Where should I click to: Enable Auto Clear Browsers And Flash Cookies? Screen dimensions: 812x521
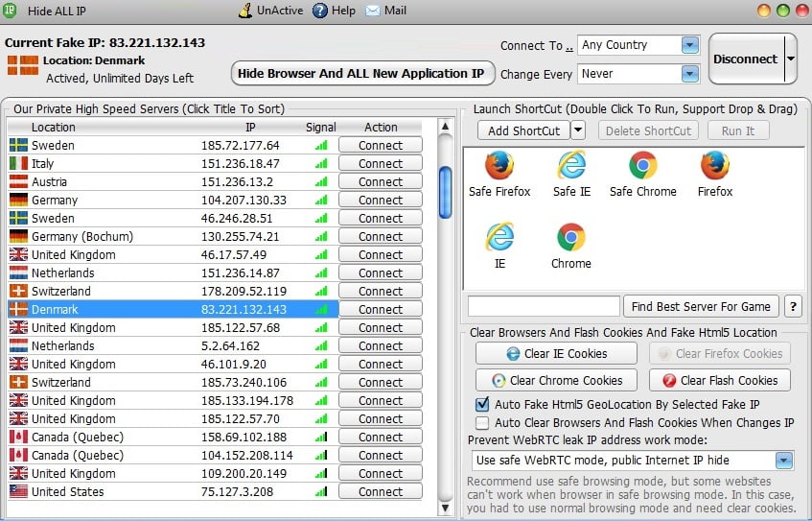pos(482,423)
